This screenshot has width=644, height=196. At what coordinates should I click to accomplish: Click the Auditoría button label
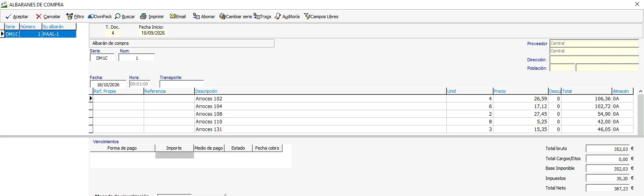pyautogui.click(x=291, y=17)
